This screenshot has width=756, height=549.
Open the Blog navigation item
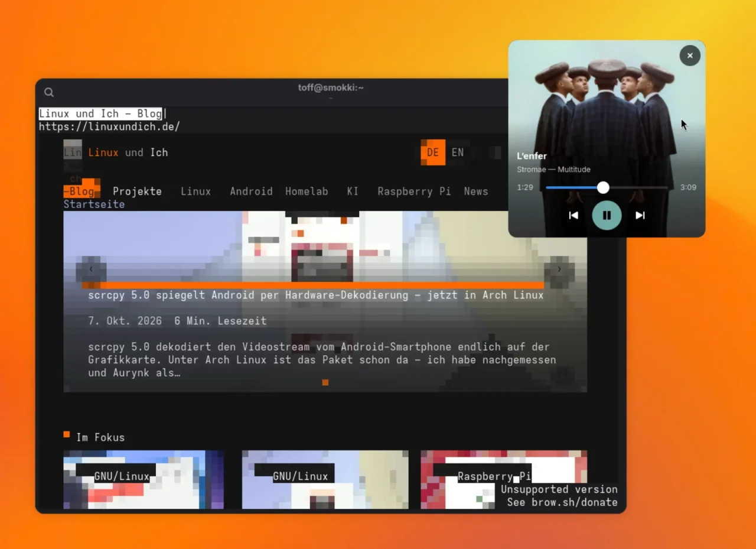pyautogui.click(x=82, y=191)
